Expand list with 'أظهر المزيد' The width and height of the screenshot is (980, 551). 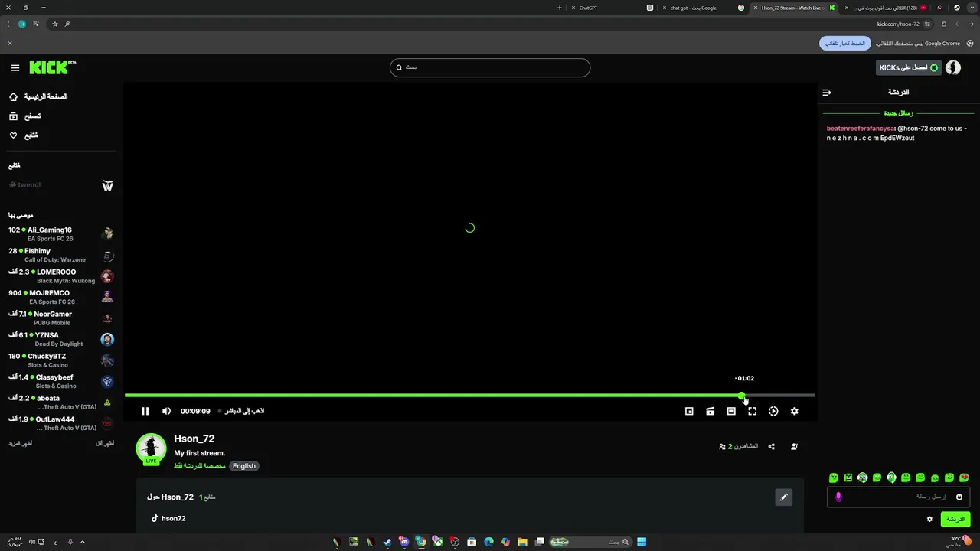click(x=21, y=444)
